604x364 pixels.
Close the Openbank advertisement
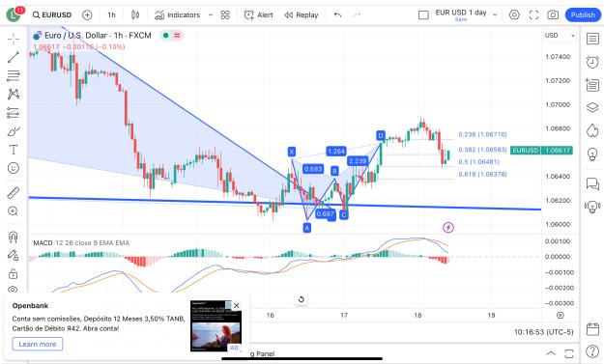[236, 305]
